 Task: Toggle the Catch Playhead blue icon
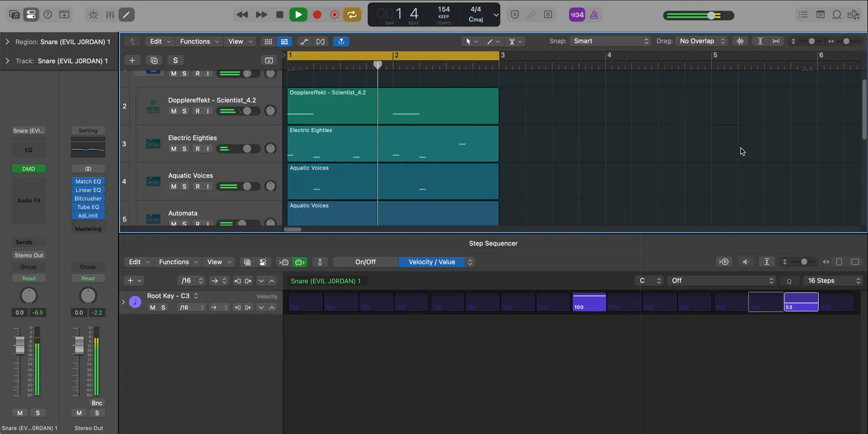(x=341, y=42)
